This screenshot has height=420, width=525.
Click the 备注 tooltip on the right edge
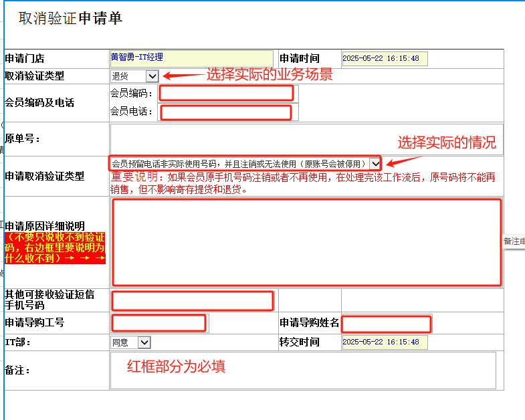[514, 241]
